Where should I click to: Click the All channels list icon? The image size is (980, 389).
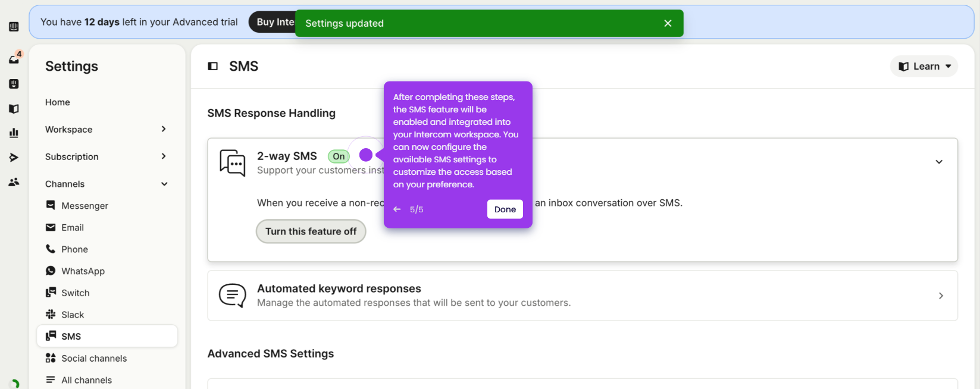tap(51, 379)
